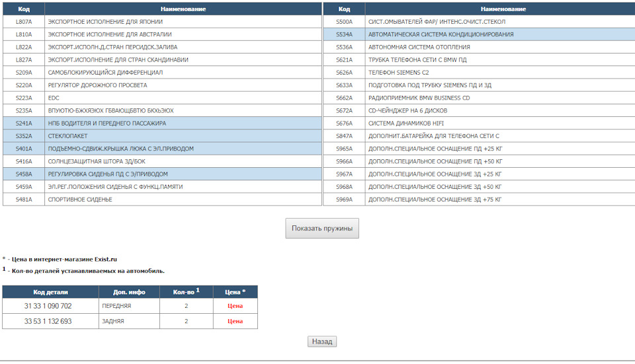
Task: Click СОЛНЦЕЗАЩИТНАЯ ШТОРА ЗД/БОК row
Action: point(163,161)
